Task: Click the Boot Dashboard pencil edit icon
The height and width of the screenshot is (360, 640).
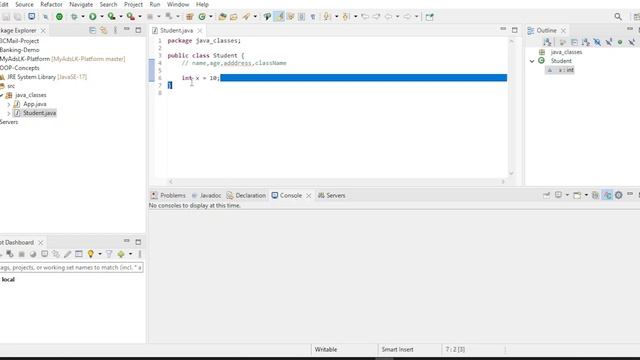Action: coord(67,254)
